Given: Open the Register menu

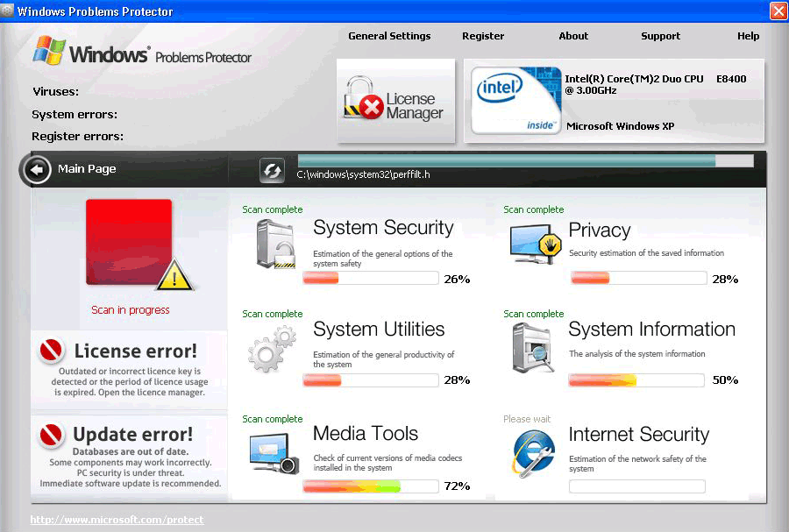Looking at the screenshot, I should pyautogui.click(x=483, y=36).
